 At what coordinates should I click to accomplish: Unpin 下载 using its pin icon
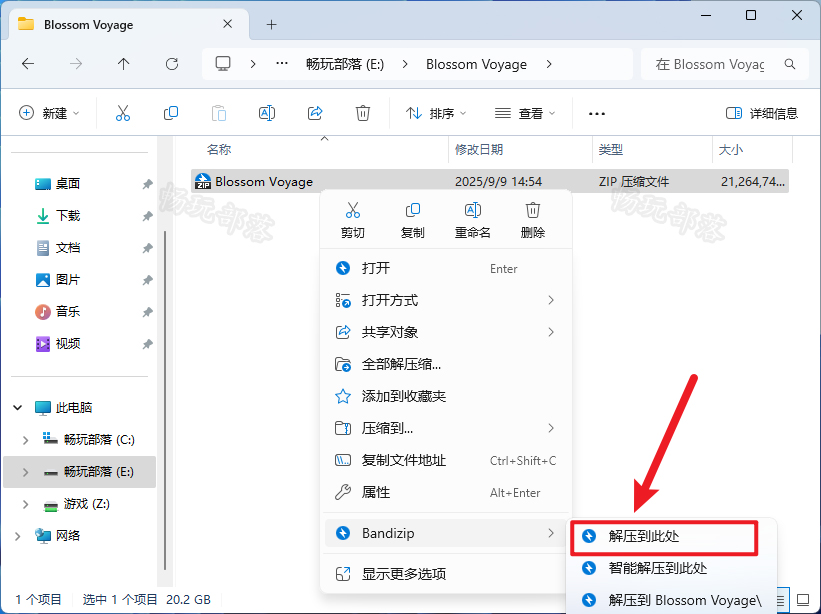coord(147,216)
